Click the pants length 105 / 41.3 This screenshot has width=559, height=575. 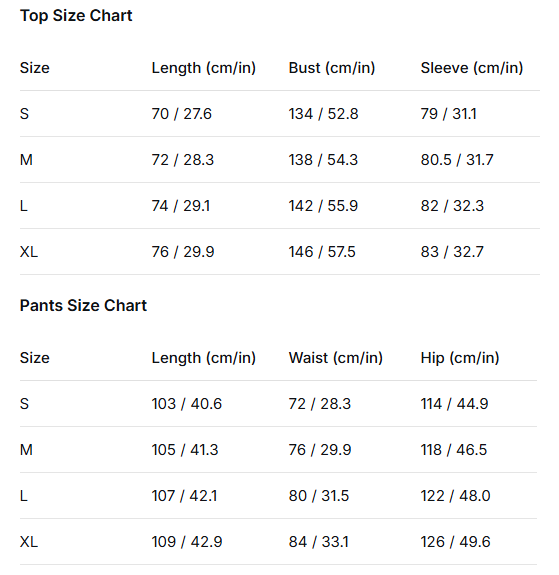pyautogui.click(x=185, y=450)
